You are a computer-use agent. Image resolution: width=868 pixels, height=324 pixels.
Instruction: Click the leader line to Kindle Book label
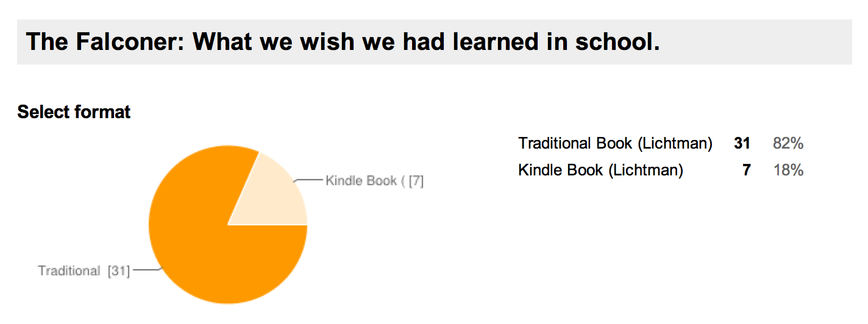click(310, 180)
